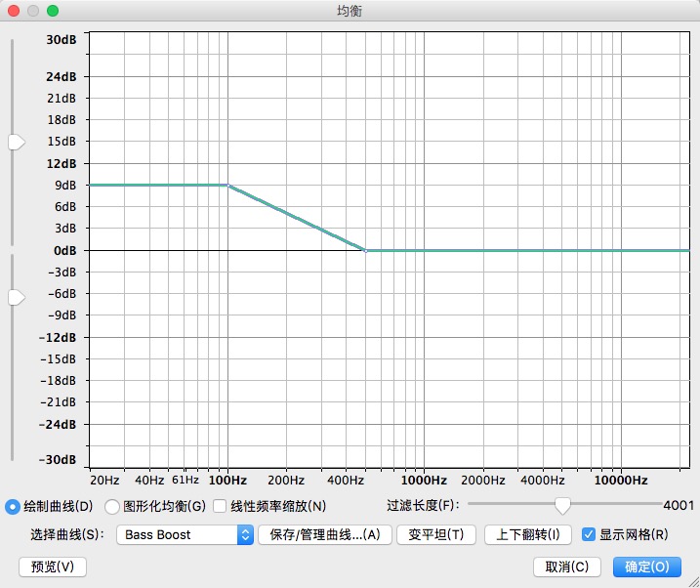The height and width of the screenshot is (588, 700).
Task: Confirm with the 确定(O) button
Action: coord(646,567)
